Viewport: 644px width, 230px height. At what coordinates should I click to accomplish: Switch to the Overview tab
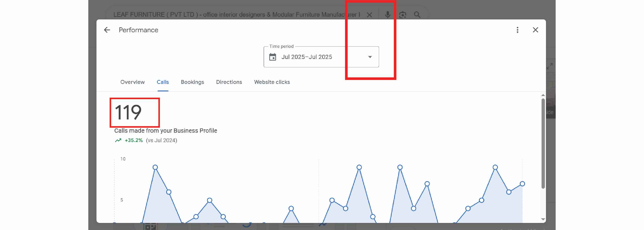click(x=132, y=82)
